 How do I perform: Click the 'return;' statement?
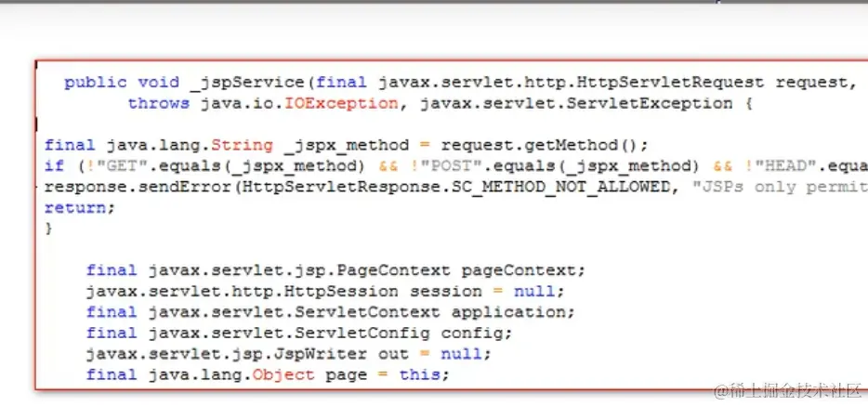click(x=79, y=208)
